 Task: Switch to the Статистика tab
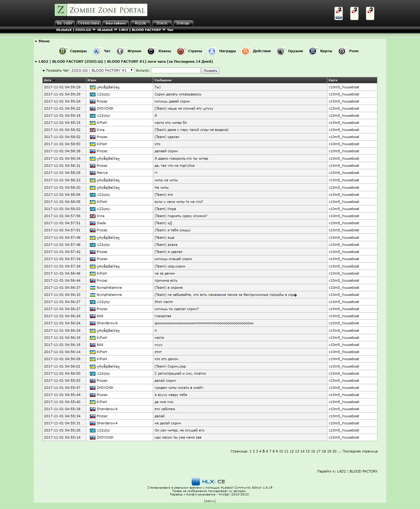(x=89, y=23)
